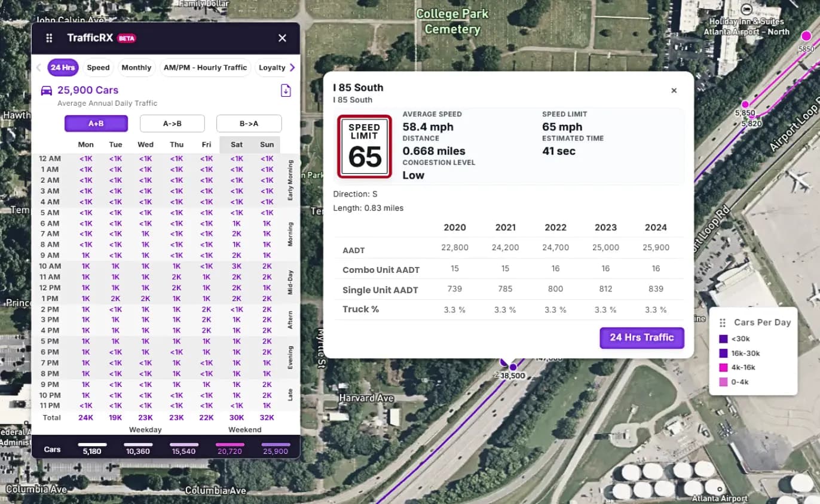The height and width of the screenshot is (504, 820).
Task: Click the 20,720 cars legend swatch
Action: pos(230,445)
